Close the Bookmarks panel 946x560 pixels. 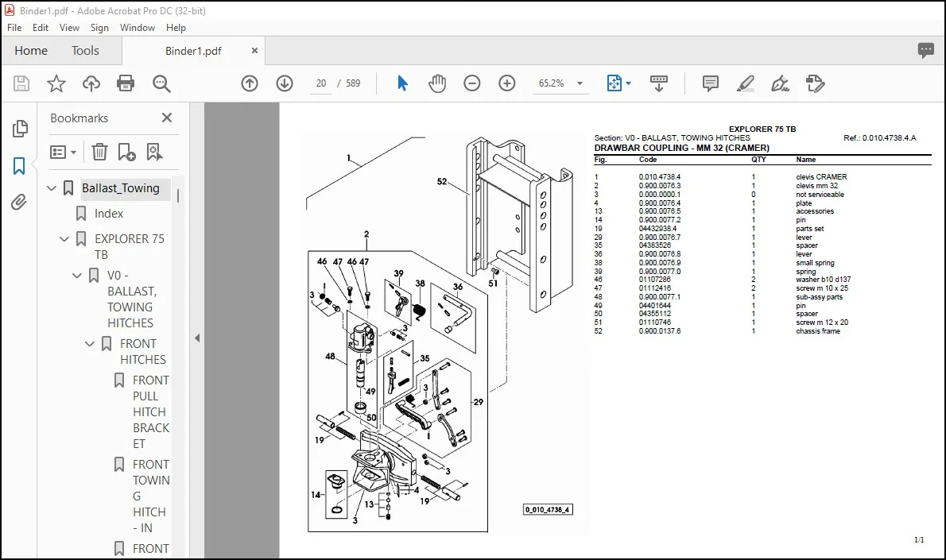click(167, 118)
